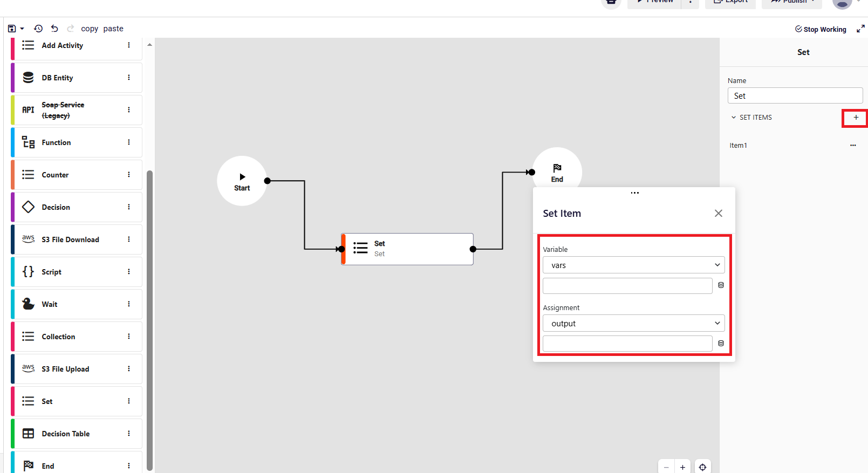The height and width of the screenshot is (473, 868).
Task: Open the save options dropdown arrow
Action: click(x=22, y=29)
